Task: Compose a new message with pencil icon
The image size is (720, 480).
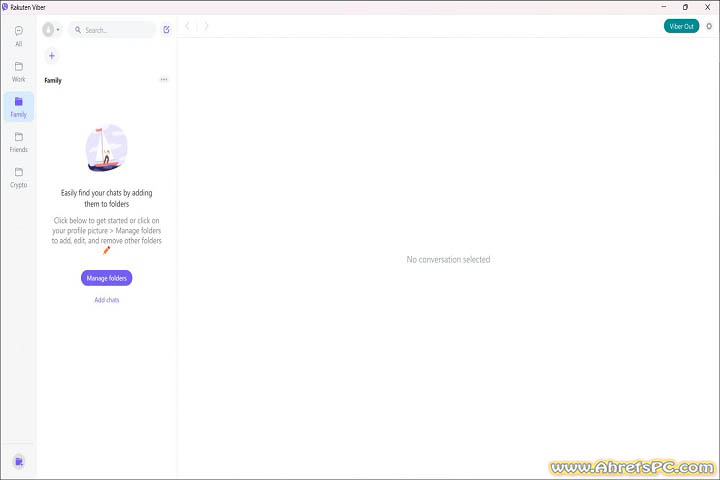Action: tap(166, 30)
